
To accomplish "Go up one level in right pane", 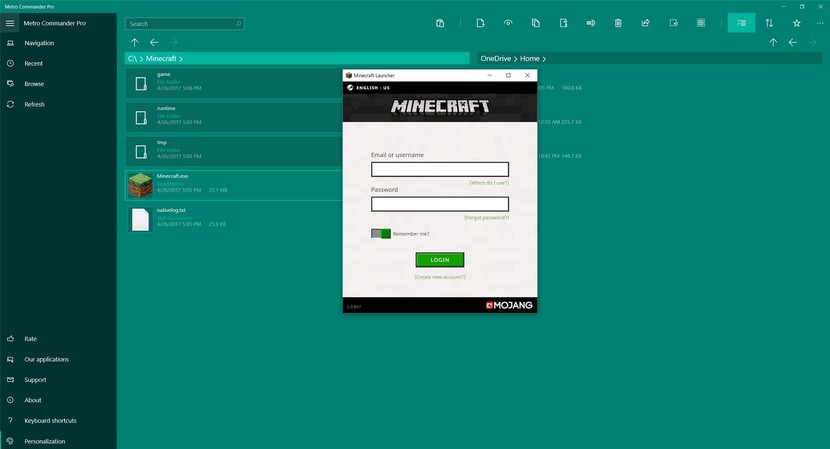I will [773, 42].
